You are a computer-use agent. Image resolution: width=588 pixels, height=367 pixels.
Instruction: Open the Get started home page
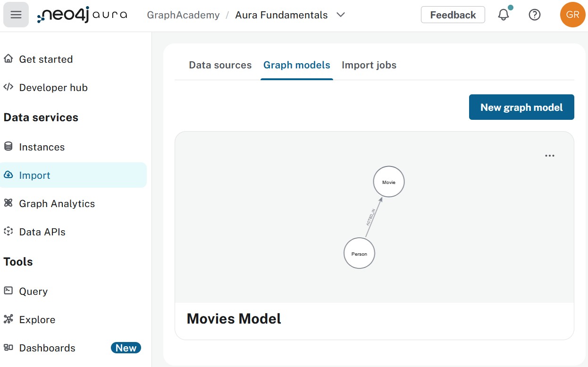click(46, 59)
